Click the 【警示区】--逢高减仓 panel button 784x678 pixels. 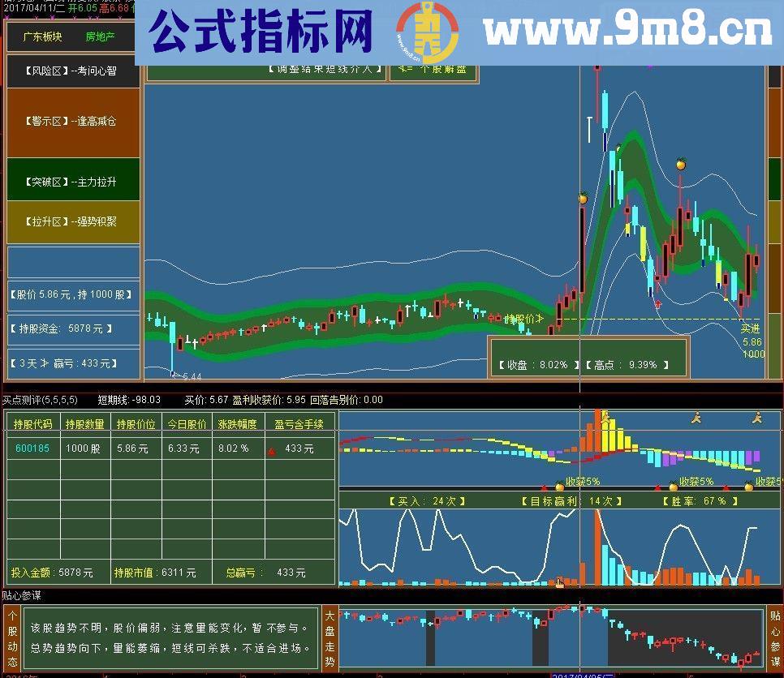point(71,122)
